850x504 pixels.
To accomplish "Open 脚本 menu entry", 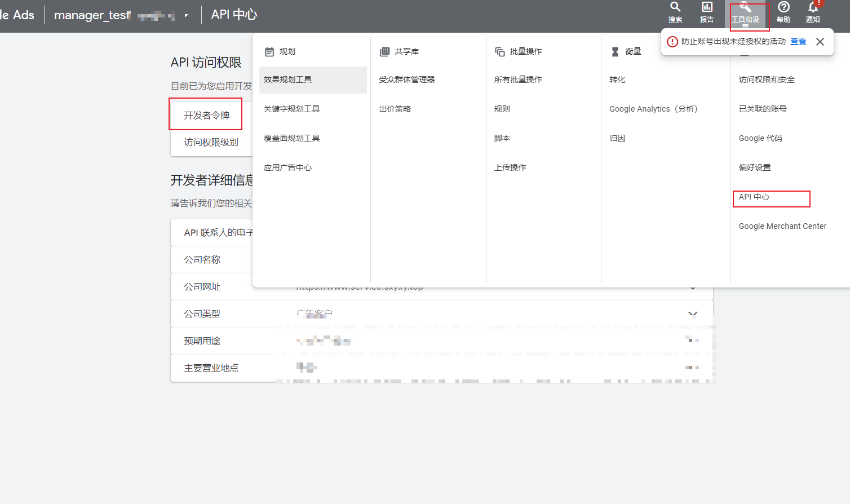I will tap(502, 138).
